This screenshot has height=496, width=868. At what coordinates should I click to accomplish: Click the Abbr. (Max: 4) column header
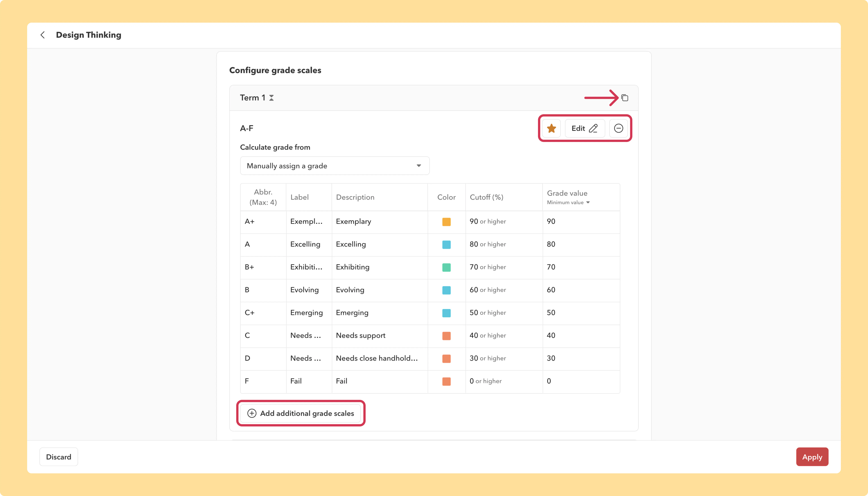(263, 197)
